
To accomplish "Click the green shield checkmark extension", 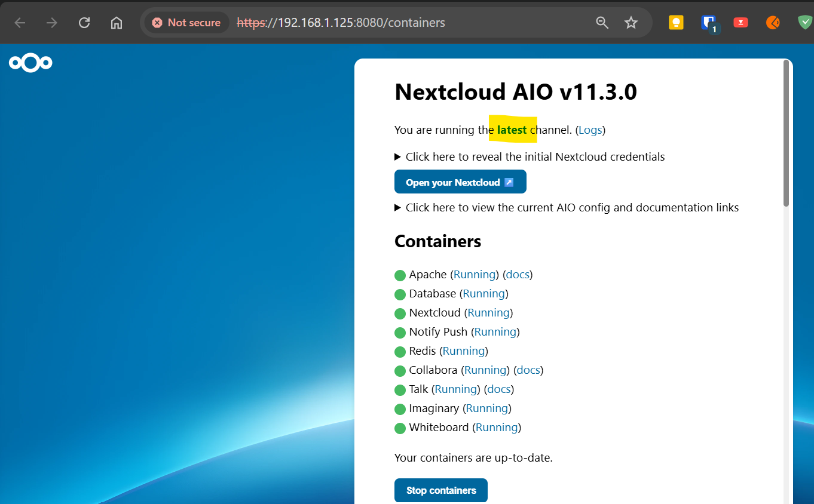I will [x=805, y=23].
